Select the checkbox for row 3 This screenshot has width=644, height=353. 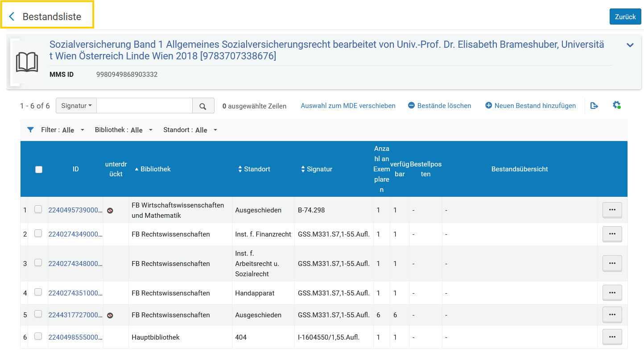[x=38, y=262]
